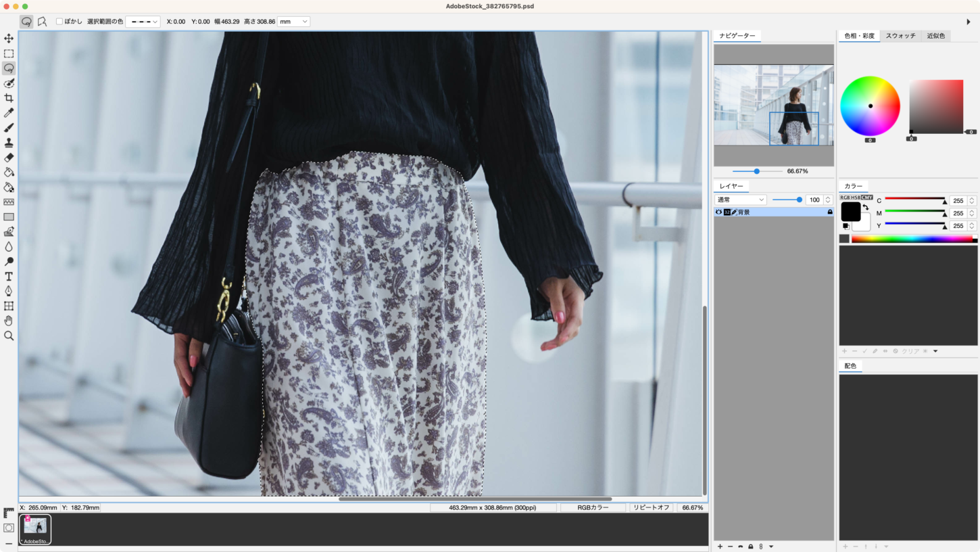980x552 pixels.
Task: Select the rectangular marquee tool
Action: [9, 53]
